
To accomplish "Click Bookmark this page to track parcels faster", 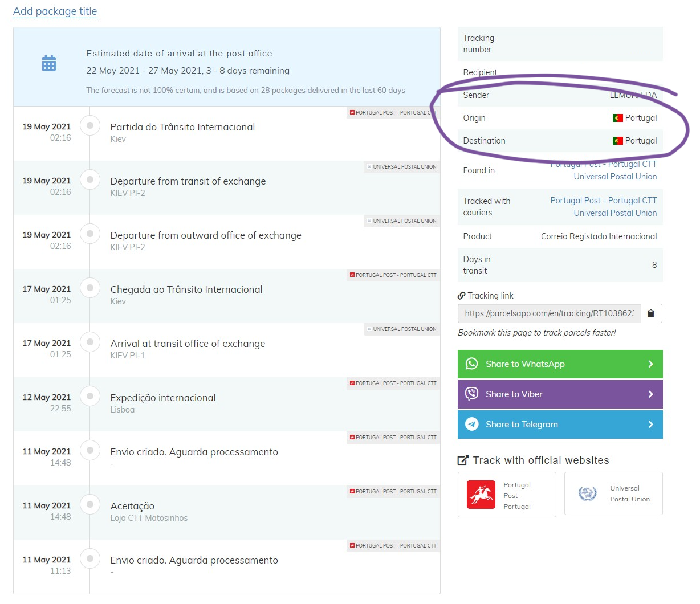I will point(537,333).
